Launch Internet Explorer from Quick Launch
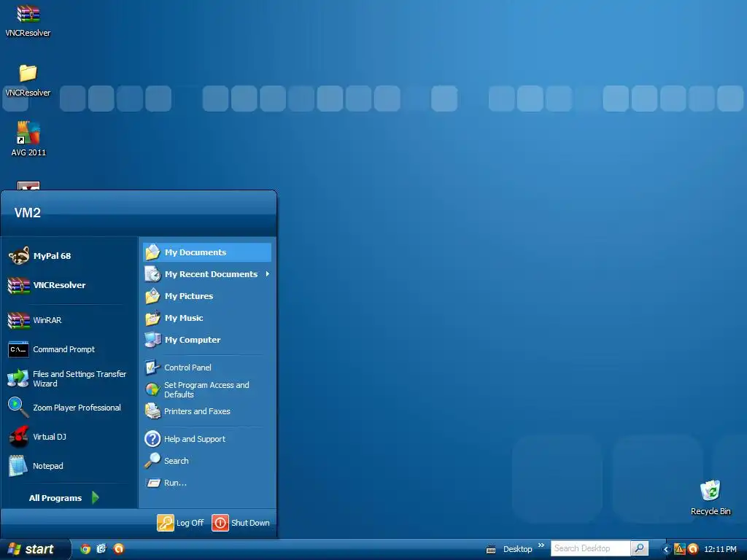 [x=101, y=549]
